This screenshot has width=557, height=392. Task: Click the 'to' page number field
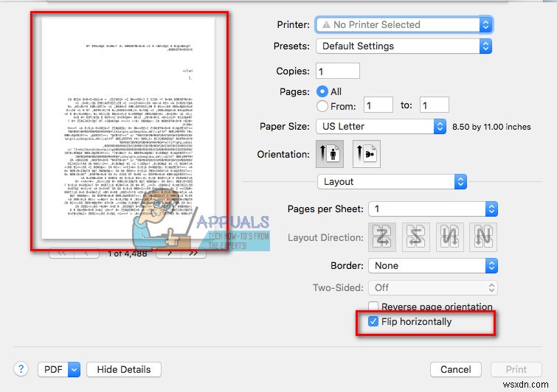coord(434,105)
